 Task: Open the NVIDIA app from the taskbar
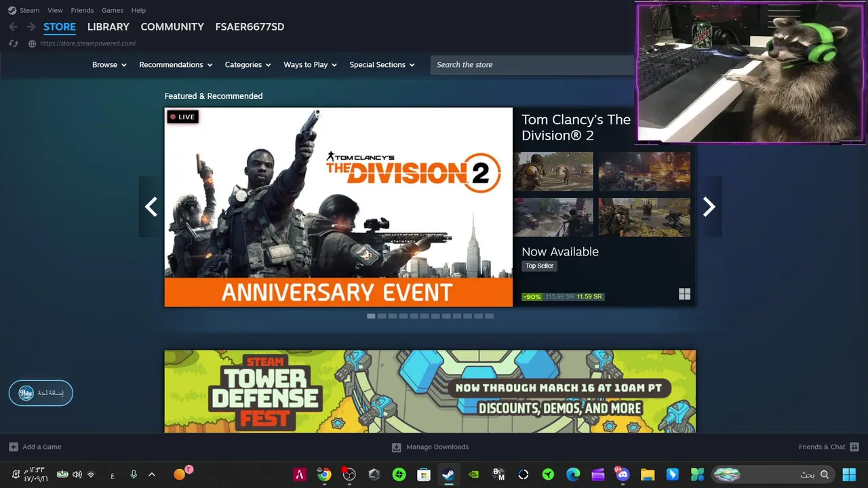[x=473, y=474]
